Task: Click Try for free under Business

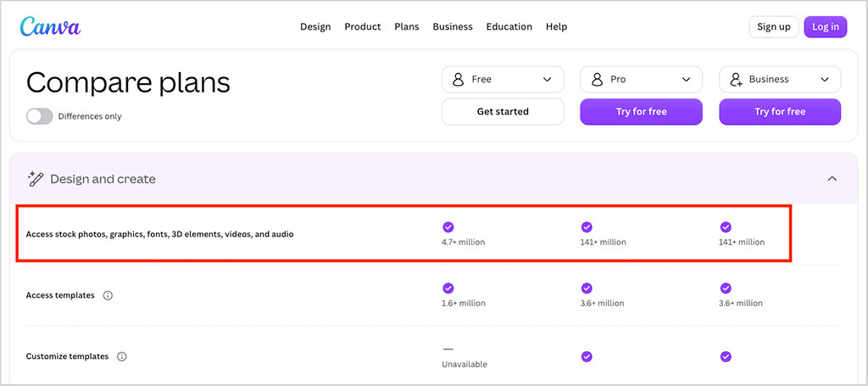Action: tap(780, 112)
